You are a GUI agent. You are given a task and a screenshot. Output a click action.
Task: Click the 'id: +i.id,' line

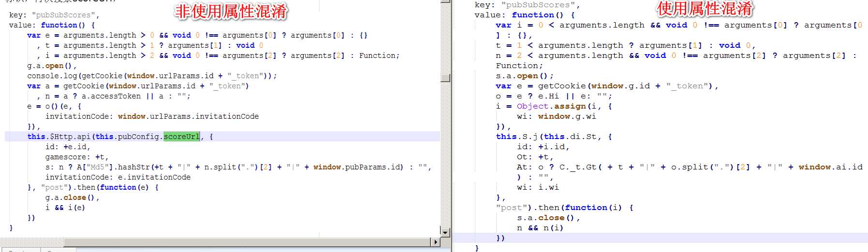pyautogui.click(x=544, y=147)
